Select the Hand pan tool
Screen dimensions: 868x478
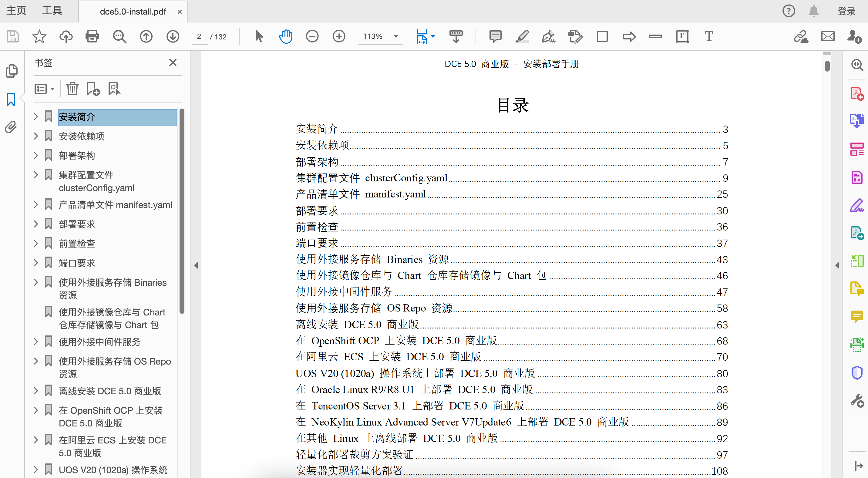285,36
